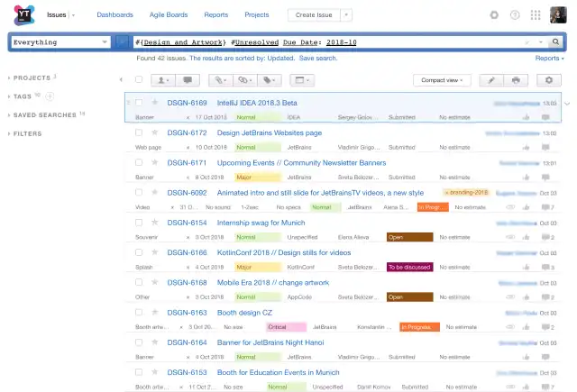
Task: Star issue DSGN-6169
Action: click(x=155, y=102)
